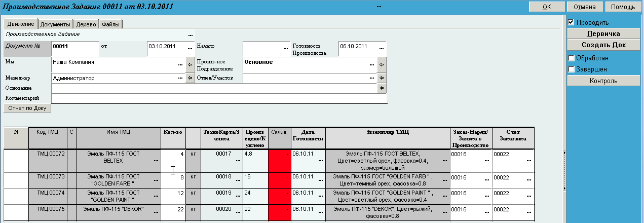Open ellipsis lookup for Наша Компания field

tap(180, 65)
